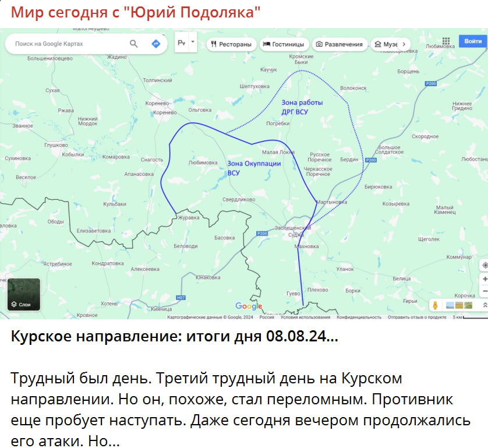Image resolution: width=488 pixels, height=448 pixels.
Task: Select the Гостиницы category chip
Action: [x=284, y=44]
